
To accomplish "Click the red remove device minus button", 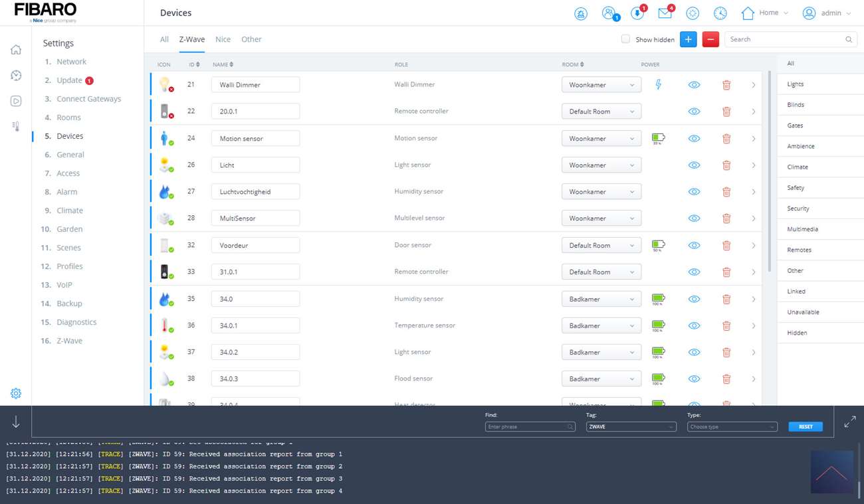I will [710, 40].
